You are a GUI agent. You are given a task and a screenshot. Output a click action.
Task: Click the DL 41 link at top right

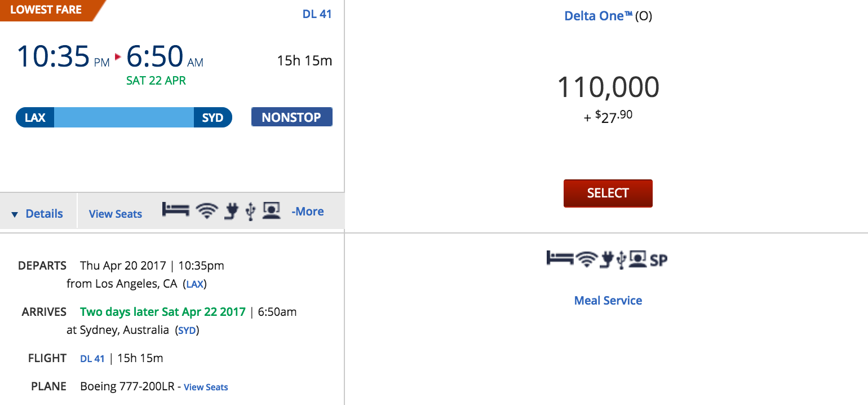(x=317, y=14)
